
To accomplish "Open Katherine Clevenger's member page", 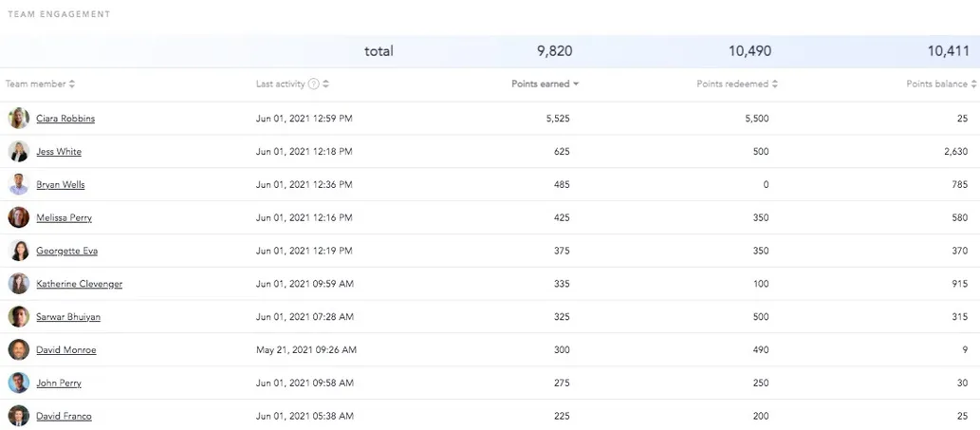I will point(79,284).
